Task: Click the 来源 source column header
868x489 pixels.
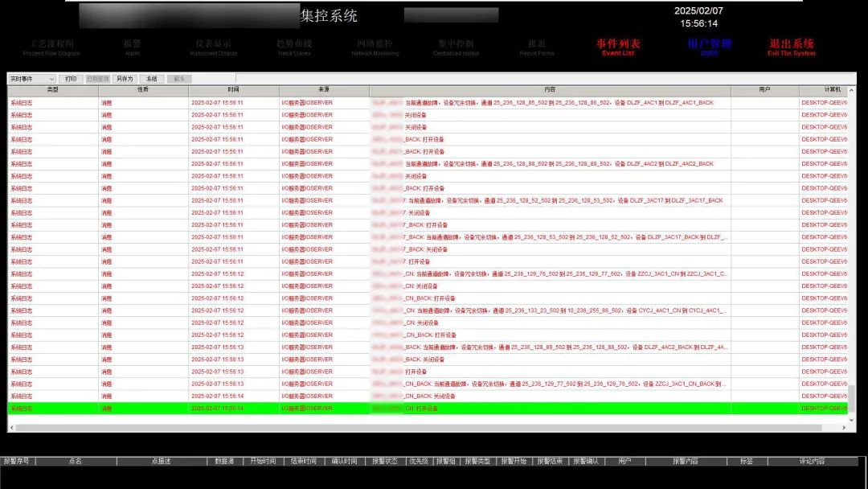Action: coord(323,90)
